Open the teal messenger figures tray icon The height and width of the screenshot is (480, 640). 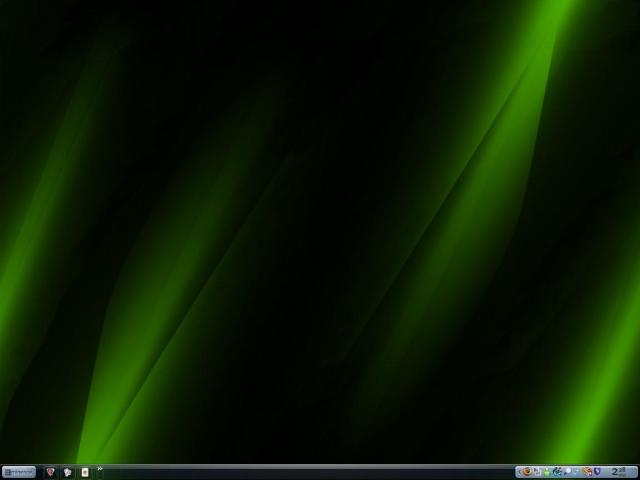[x=557, y=471]
